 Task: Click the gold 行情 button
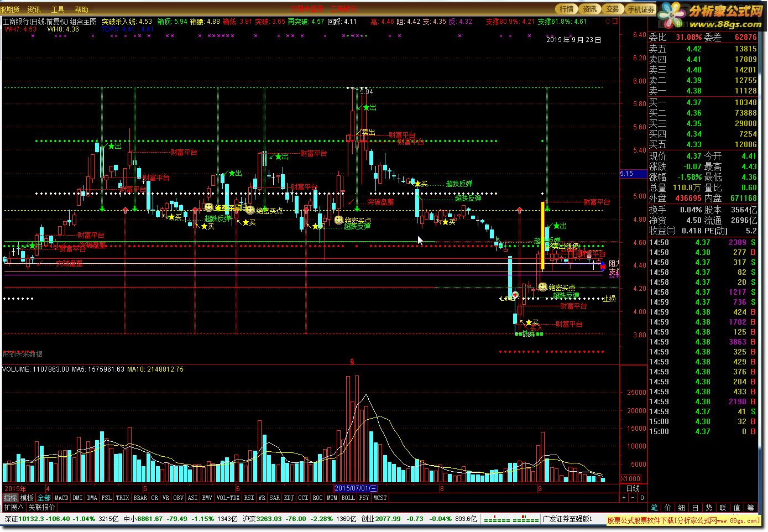567,9
